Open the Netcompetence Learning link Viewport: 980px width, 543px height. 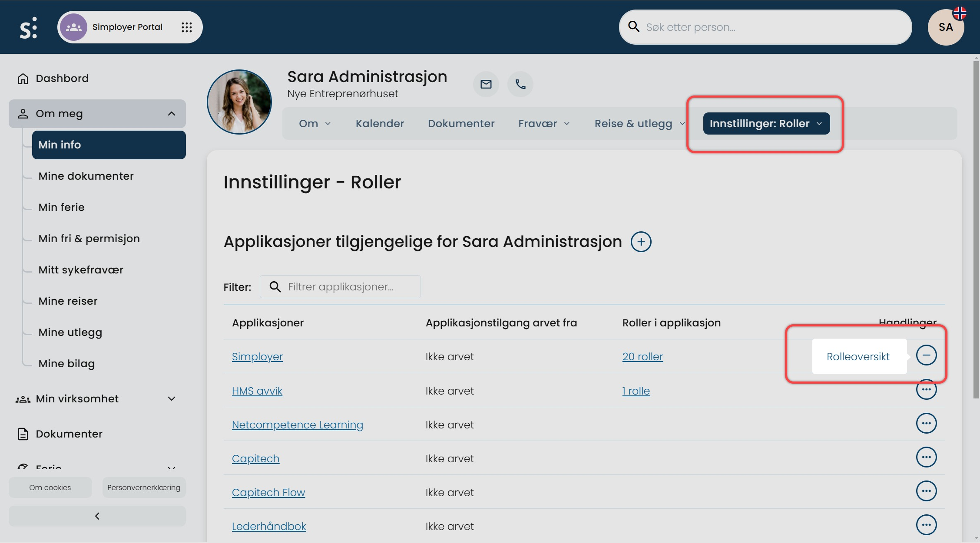[298, 425]
